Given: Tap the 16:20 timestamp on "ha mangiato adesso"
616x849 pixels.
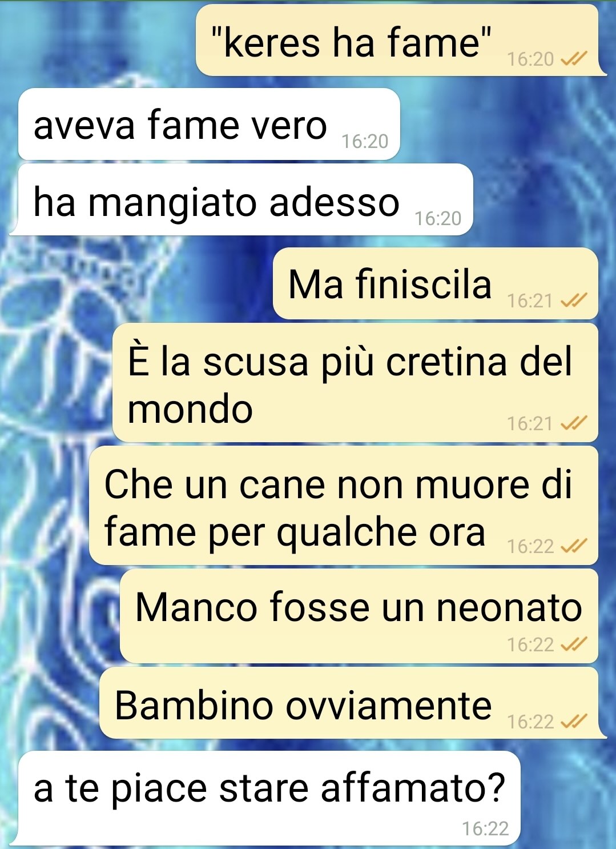Looking at the screenshot, I should pos(438,218).
